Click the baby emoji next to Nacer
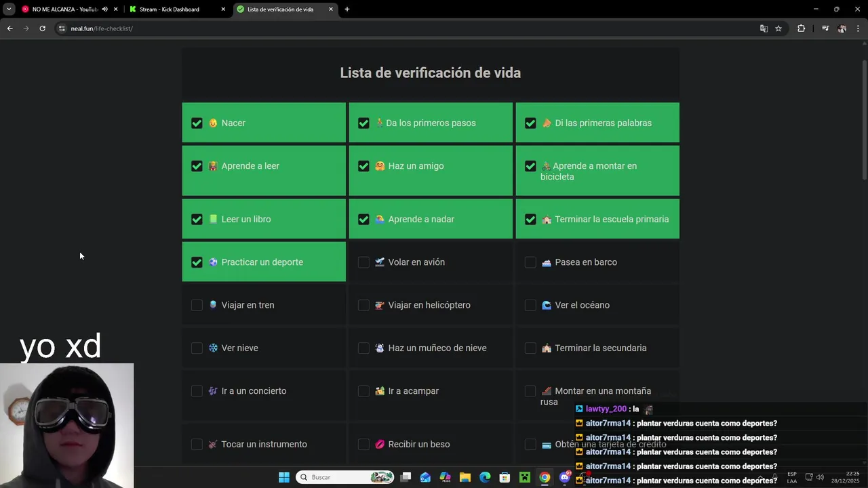Viewport: 868px width, 488px height. click(x=213, y=123)
